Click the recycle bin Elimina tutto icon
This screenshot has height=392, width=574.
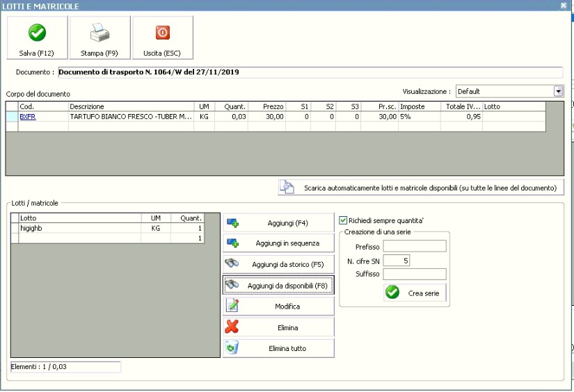coord(232,348)
